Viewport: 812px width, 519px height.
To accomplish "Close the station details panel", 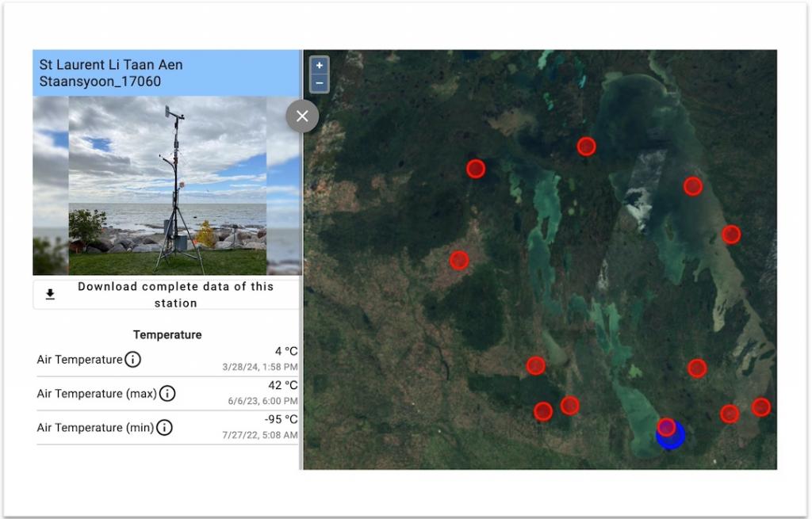I will click(x=302, y=116).
